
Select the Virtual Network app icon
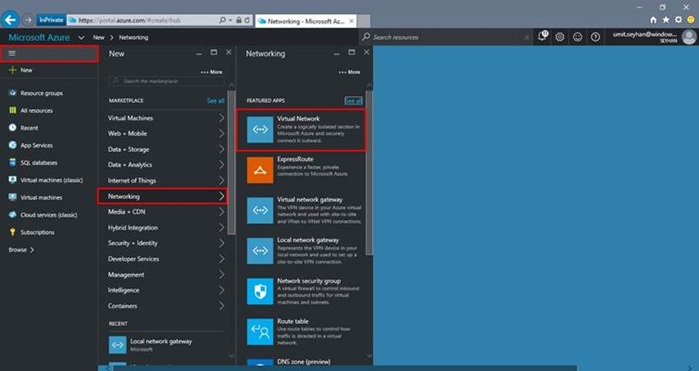[x=260, y=130]
